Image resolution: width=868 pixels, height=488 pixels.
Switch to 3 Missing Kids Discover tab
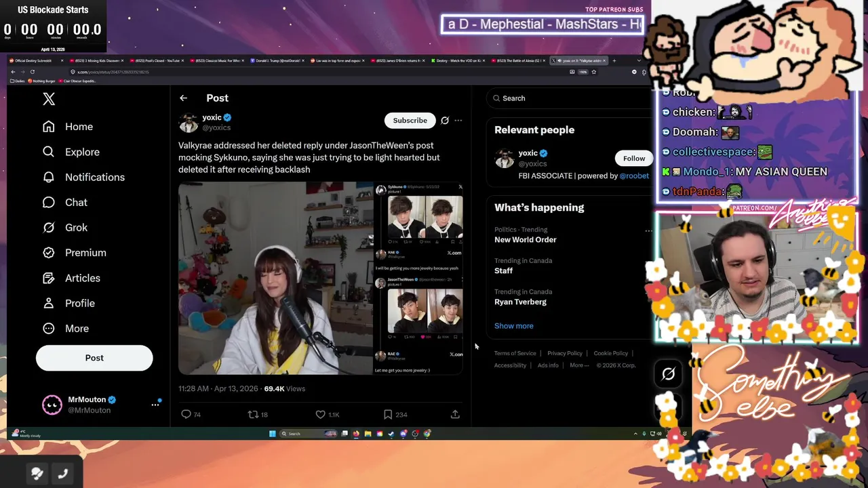click(x=96, y=60)
